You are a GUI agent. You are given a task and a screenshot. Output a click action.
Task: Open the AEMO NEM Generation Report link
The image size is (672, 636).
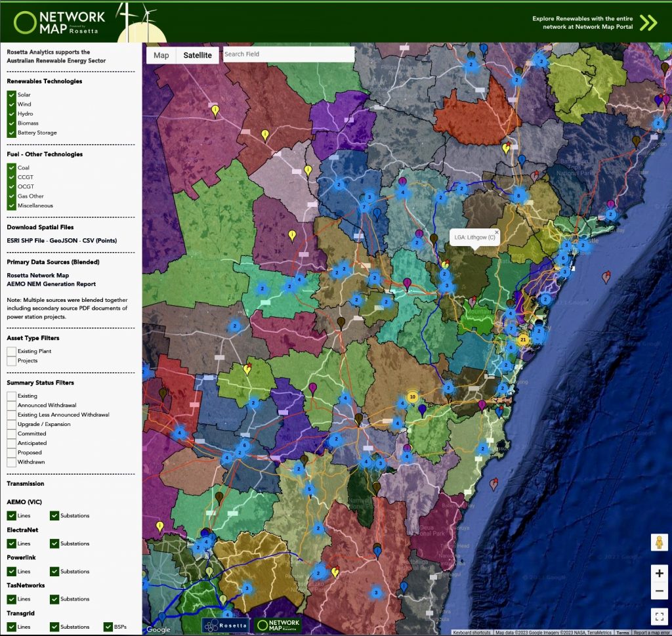click(51, 284)
